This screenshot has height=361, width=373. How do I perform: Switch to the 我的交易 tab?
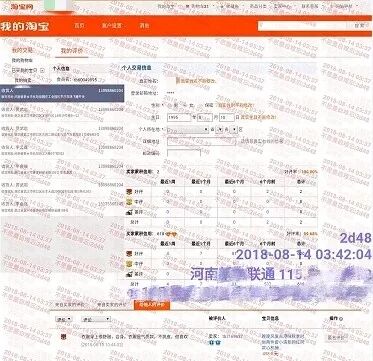coord(22,51)
